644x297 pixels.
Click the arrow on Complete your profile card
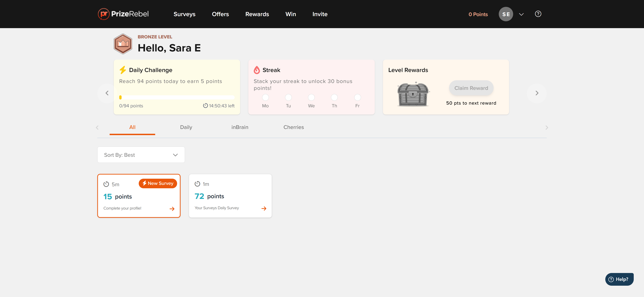coord(172,209)
